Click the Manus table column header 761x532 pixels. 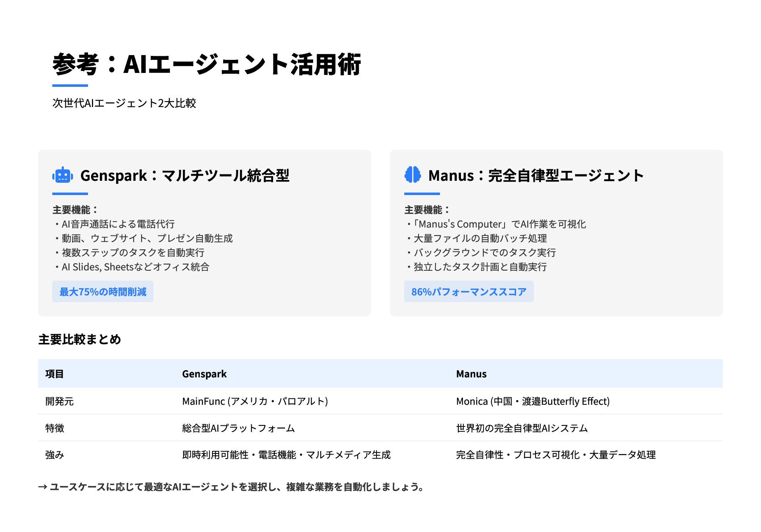pos(471,374)
